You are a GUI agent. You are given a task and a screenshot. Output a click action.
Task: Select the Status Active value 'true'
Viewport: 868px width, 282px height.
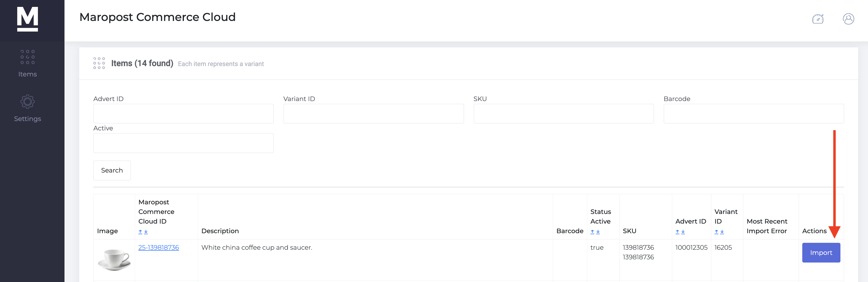pyautogui.click(x=597, y=247)
